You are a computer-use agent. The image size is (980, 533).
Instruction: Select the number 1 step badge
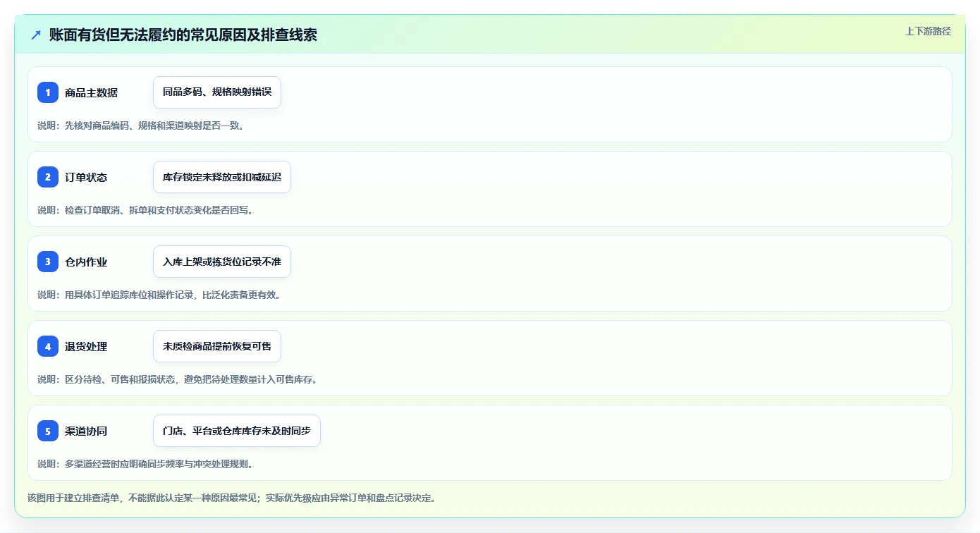point(48,92)
